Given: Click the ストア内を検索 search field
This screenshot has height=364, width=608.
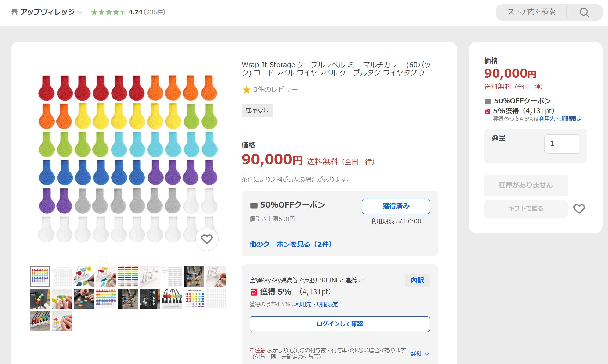Looking at the screenshot, I should [x=531, y=12].
